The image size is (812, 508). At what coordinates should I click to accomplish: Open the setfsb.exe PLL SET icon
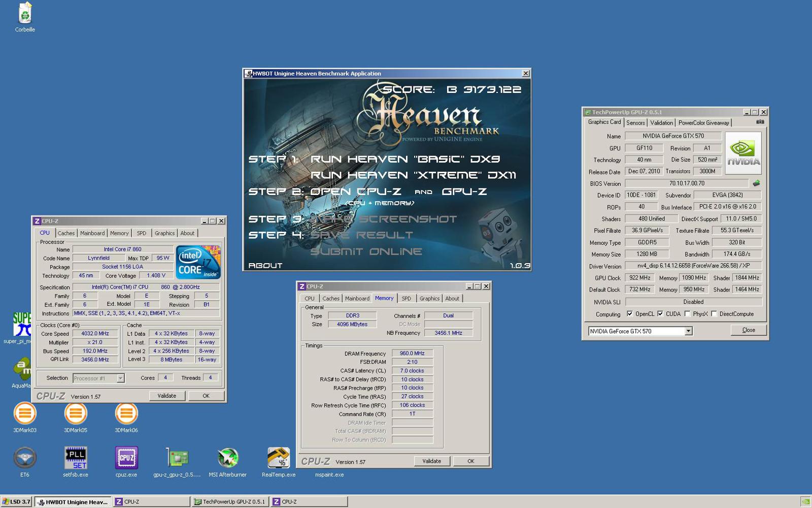[76, 458]
